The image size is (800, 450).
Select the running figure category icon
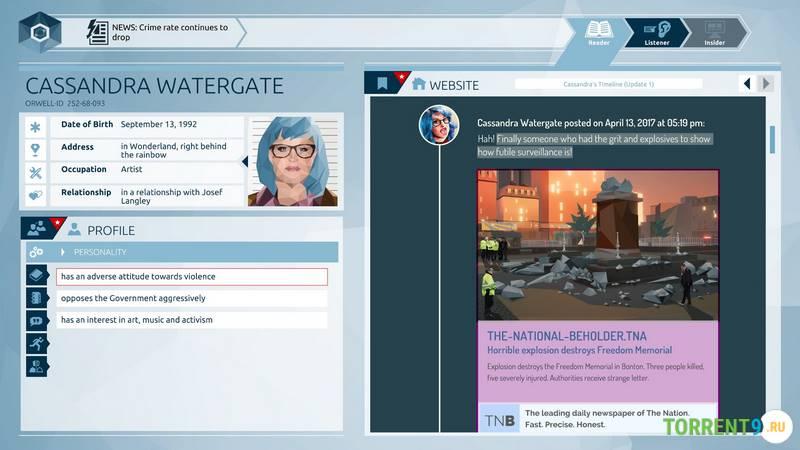pos(36,343)
